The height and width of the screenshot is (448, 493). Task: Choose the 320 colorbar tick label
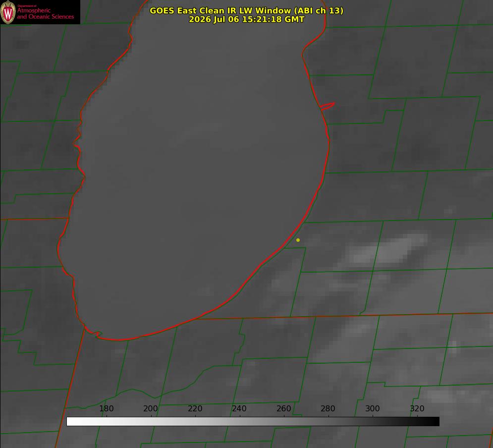coord(417,408)
